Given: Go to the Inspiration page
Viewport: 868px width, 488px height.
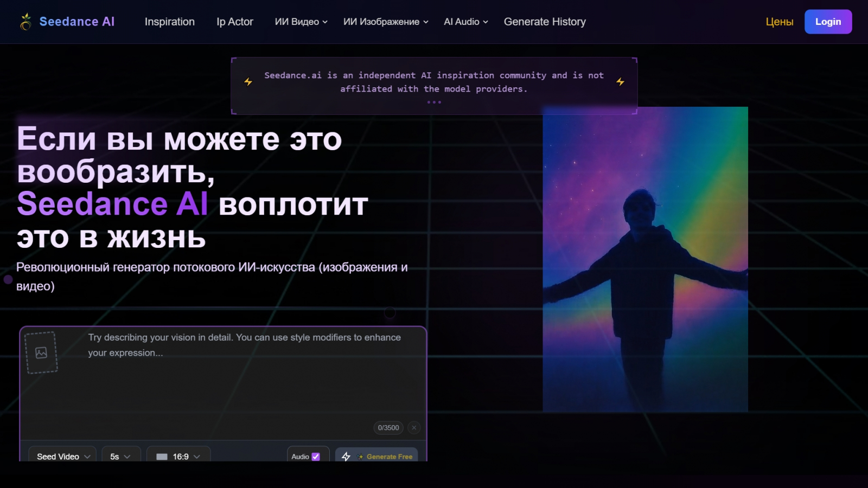Looking at the screenshot, I should 170,22.
